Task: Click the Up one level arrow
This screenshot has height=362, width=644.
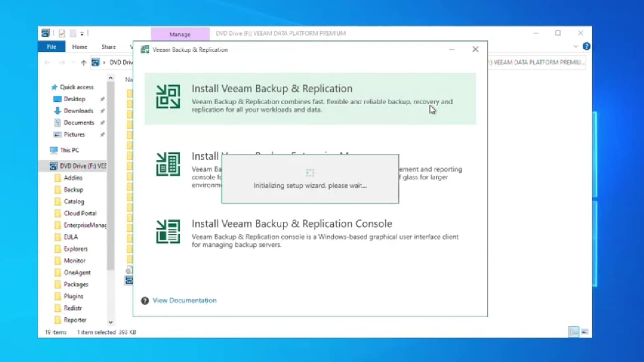Action: [84, 62]
